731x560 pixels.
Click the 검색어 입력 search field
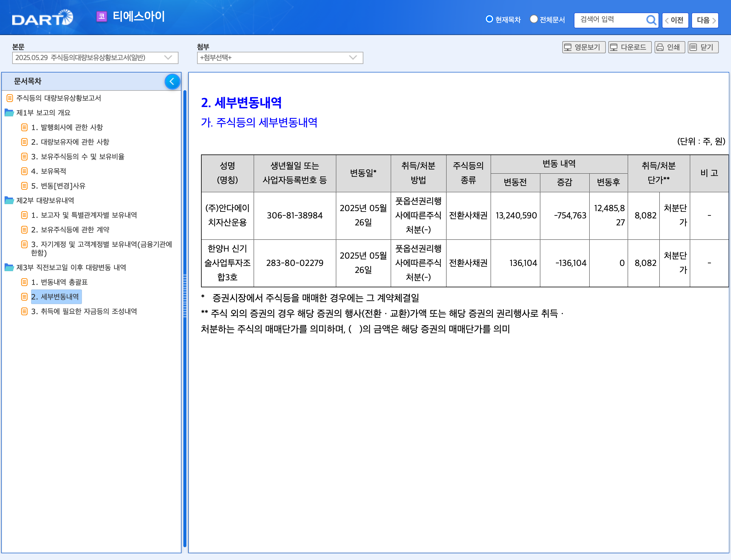click(610, 20)
